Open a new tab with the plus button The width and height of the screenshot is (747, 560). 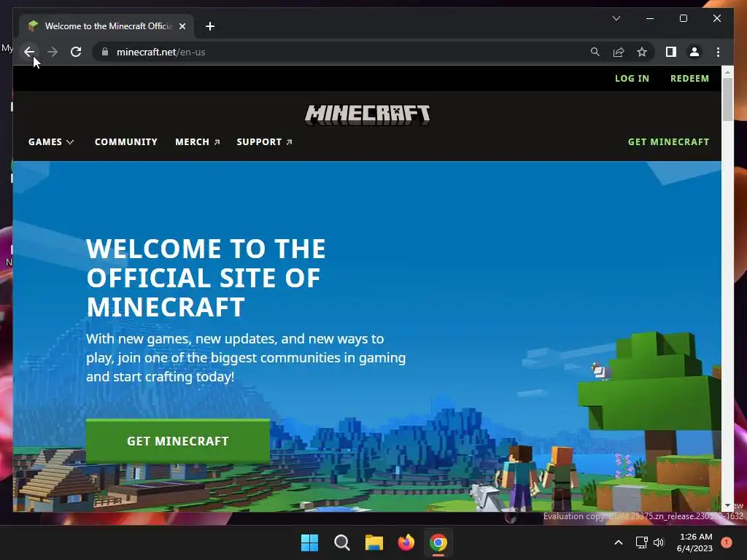(x=210, y=26)
